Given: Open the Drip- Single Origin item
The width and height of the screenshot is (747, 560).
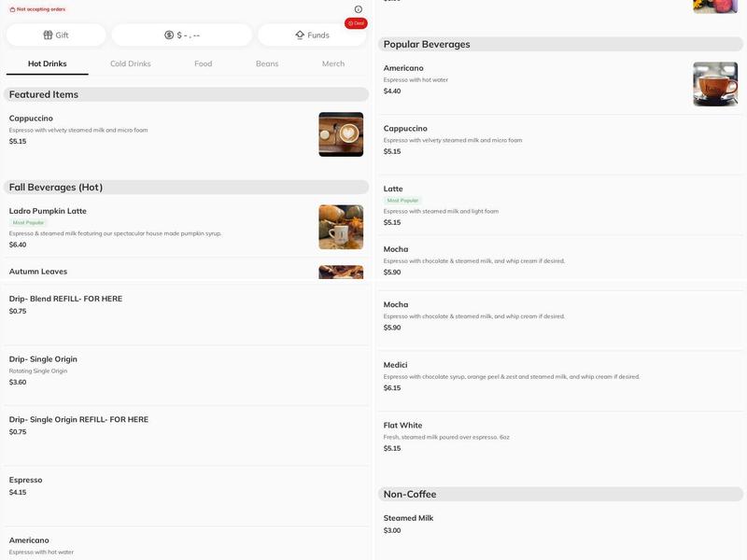Looking at the screenshot, I should (43, 359).
